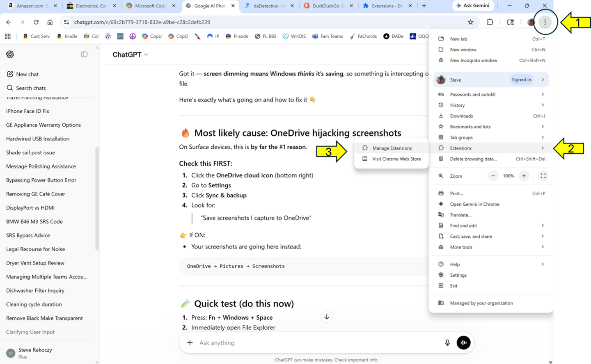Viewport: 591px width, 364px height.
Task: Open the WHOIS bookmark
Action: (x=294, y=36)
